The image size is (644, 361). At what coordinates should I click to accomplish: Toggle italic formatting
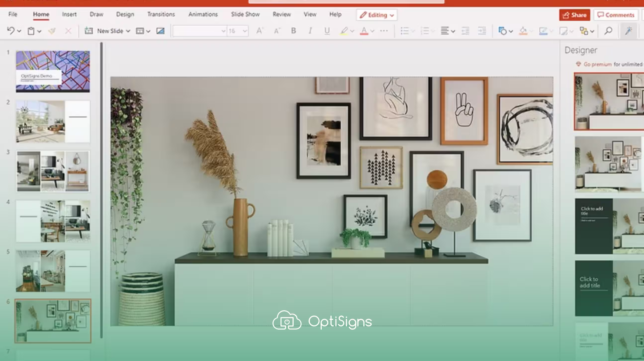[x=310, y=31]
